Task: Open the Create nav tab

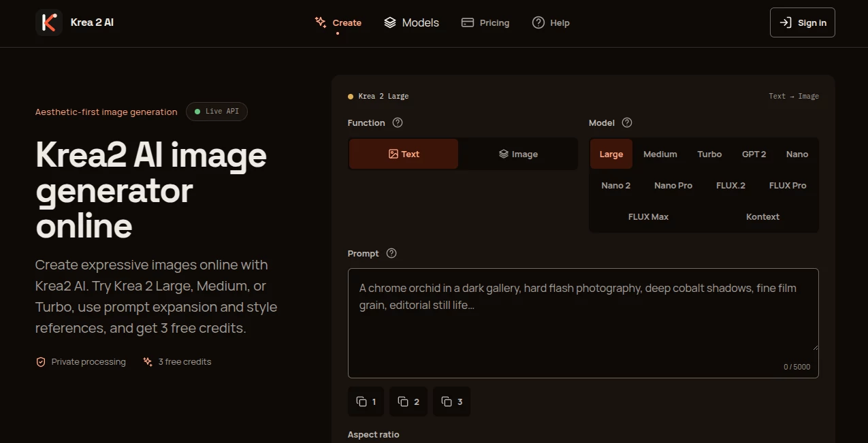Action: [338, 22]
